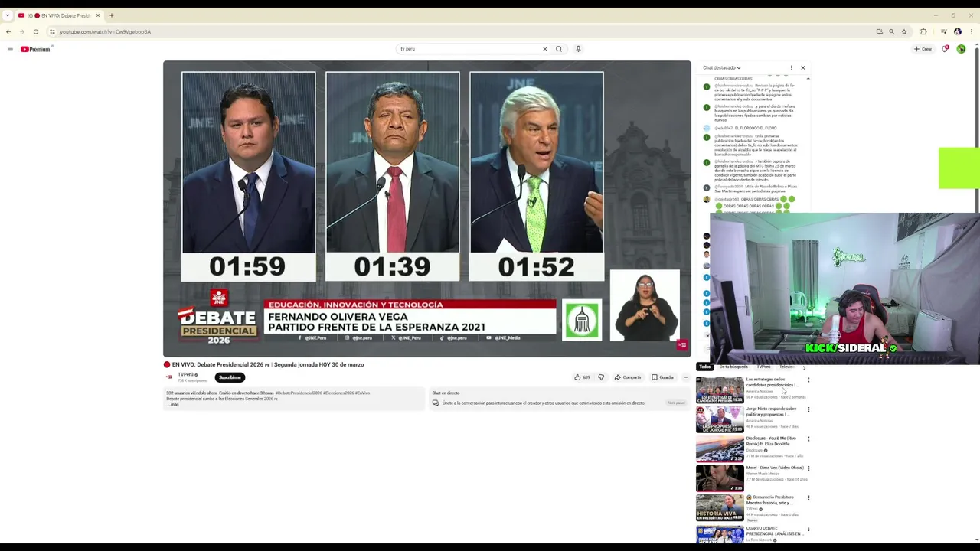Open the YouTube account avatar menu

(x=961, y=49)
